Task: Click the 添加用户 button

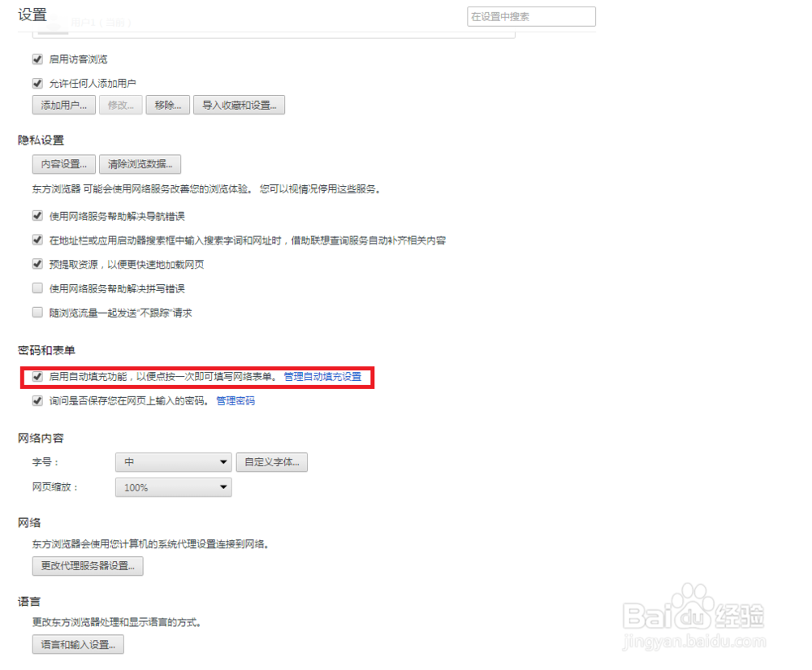Action: [63, 105]
